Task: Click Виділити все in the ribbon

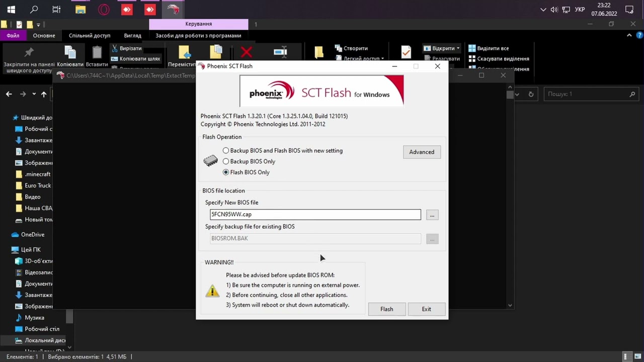Action: pos(489,48)
